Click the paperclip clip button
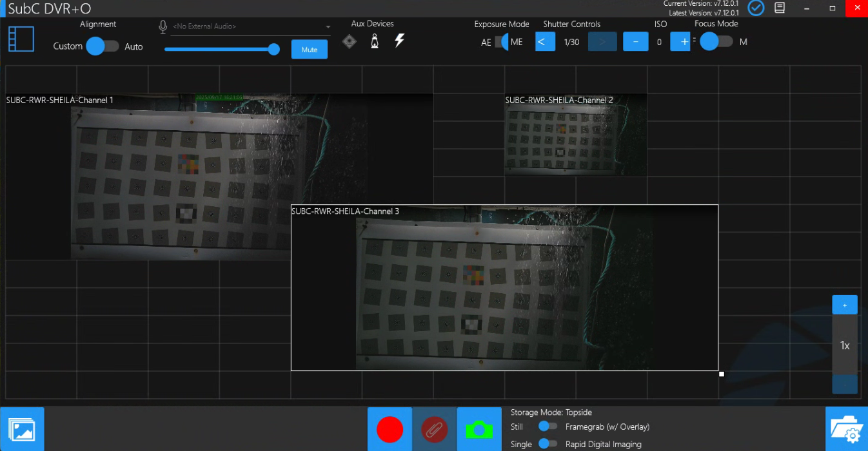868x451 pixels. click(x=434, y=429)
